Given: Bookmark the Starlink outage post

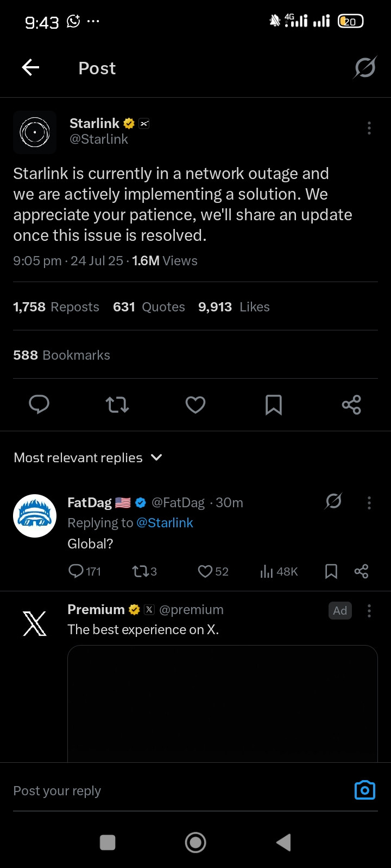Looking at the screenshot, I should coord(274,405).
